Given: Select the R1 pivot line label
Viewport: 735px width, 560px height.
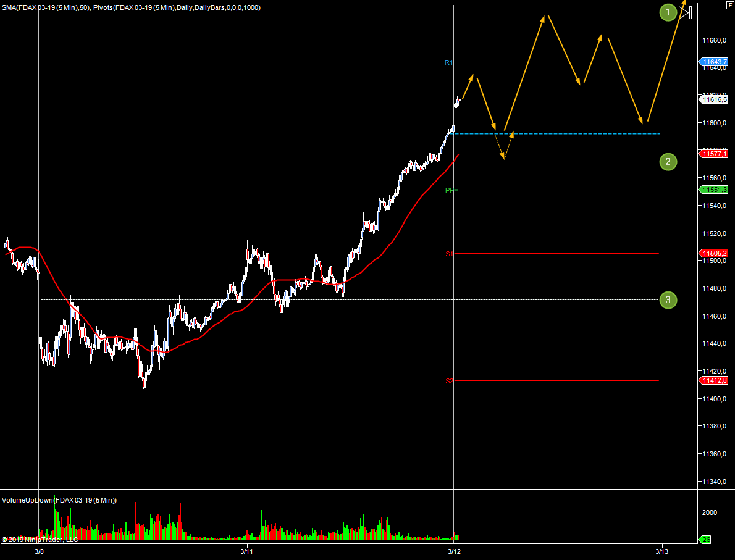Looking at the screenshot, I should click(x=449, y=62).
